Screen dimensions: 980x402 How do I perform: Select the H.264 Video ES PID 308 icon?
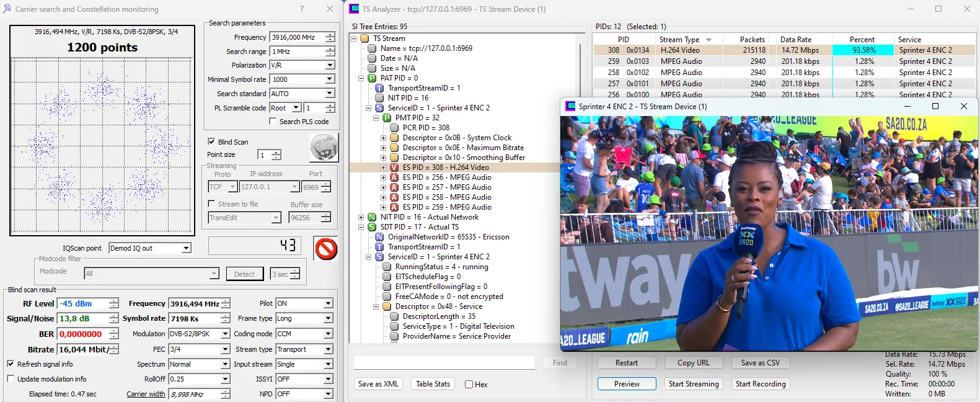coord(394,167)
